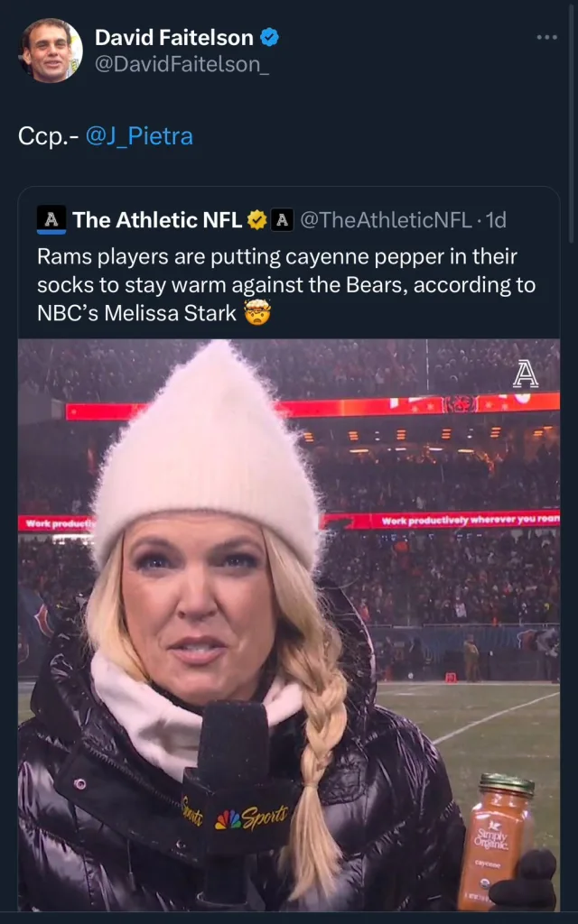Click the NBC Sports peacock logo on microphone
The height and width of the screenshot is (924, 578).
click(x=230, y=820)
